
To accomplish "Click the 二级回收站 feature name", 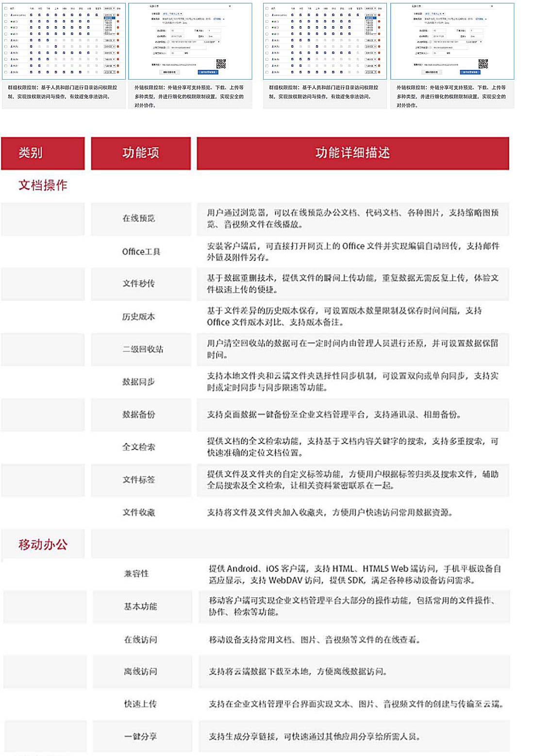I will click(x=143, y=349).
